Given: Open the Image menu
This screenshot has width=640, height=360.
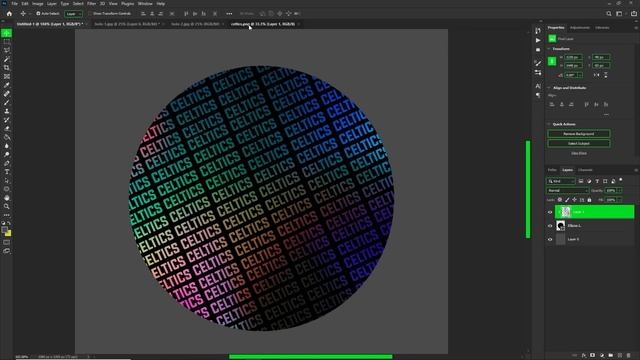Looking at the screenshot, I should [38, 4].
